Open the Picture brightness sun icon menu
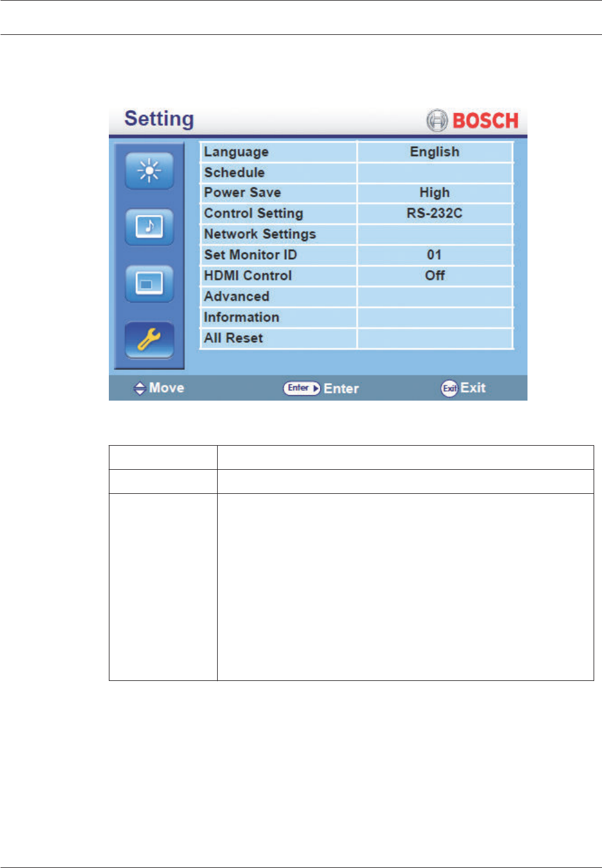The image size is (602, 868). click(149, 171)
